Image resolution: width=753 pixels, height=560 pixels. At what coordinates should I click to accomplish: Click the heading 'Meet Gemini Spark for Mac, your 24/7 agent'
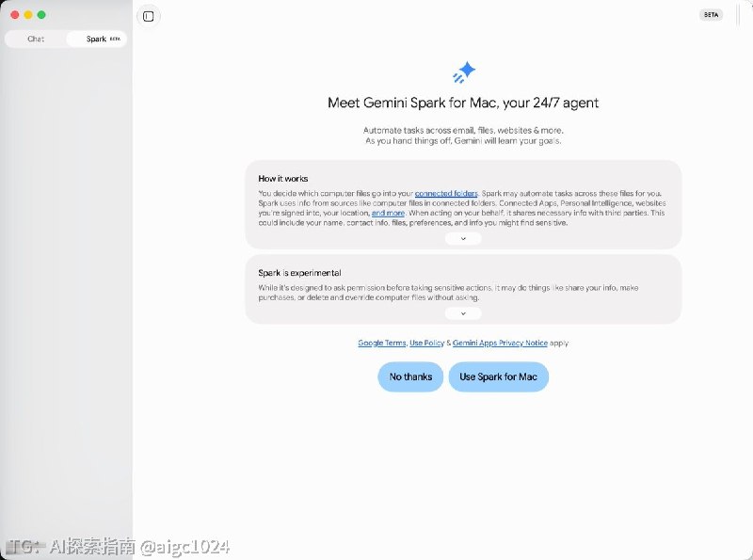pyautogui.click(x=463, y=103)
